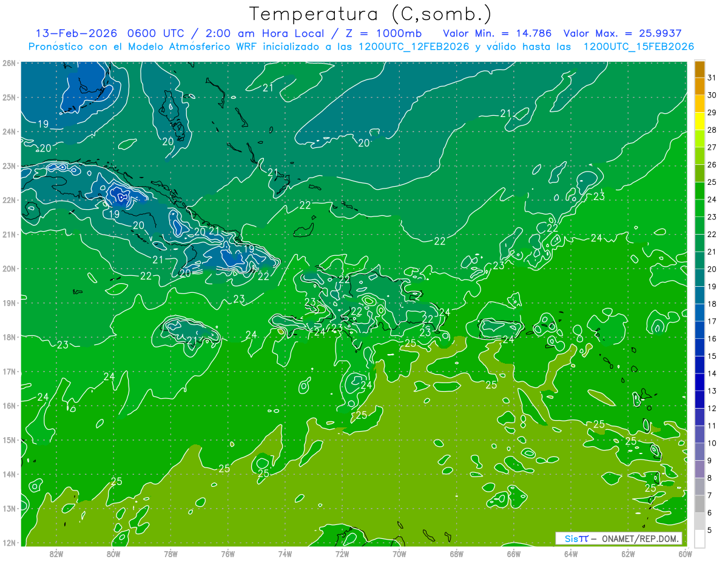Click the 'Temperatura (C,somb.)' title

click(x=371, y=13)
